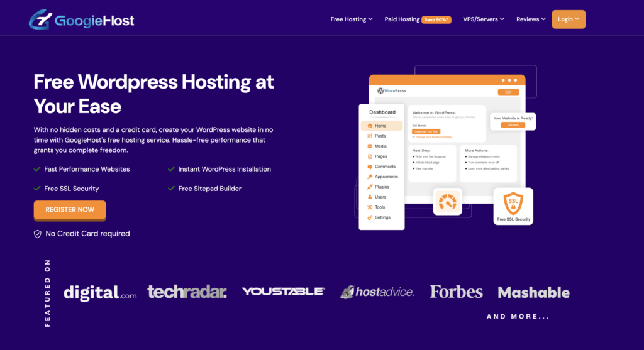Click the Free Hosting chevron arrow
The image size is (644, 350).
click(x=370, y=19)
